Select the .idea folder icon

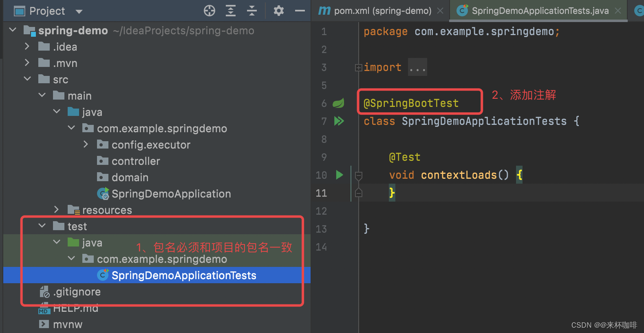coord(44,47)
